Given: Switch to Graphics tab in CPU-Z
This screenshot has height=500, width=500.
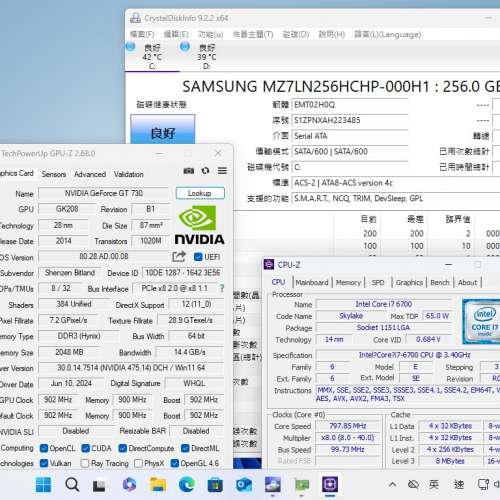Looking at the screenshot, I should tap(409, 283).
